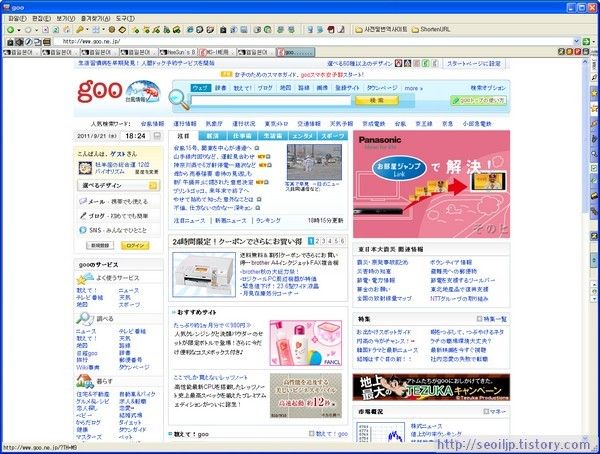600x454 pixels.
Task: Open the forward button history dropdown arrow
Action: click(x=36, y=30)
